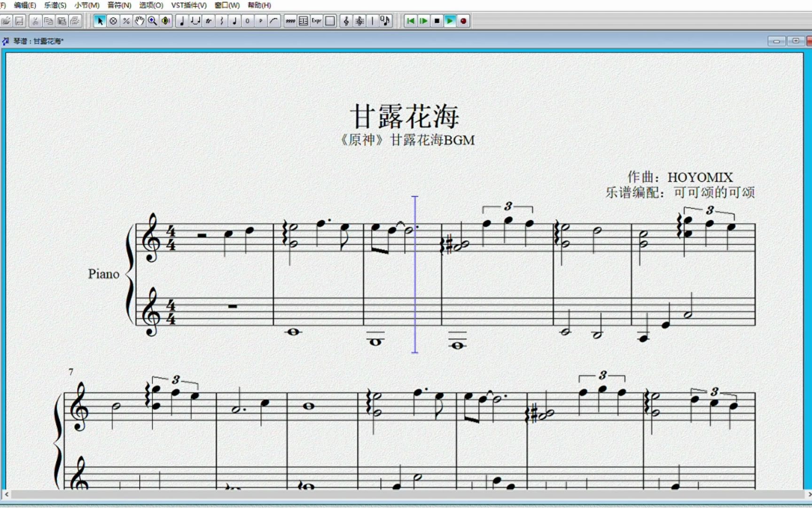
Task: Select the zero-marked note tool
Action: [x=248, y=21]
